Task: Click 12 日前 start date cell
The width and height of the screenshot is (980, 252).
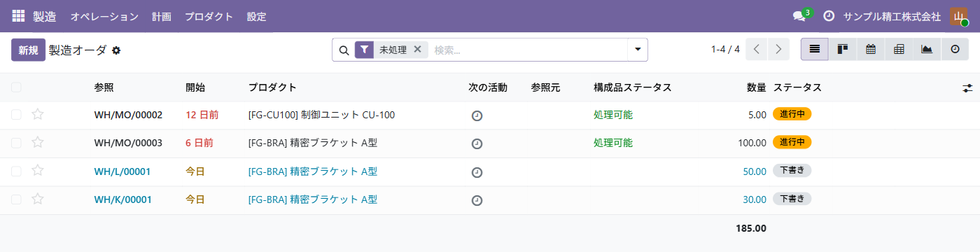Action: 202,115
